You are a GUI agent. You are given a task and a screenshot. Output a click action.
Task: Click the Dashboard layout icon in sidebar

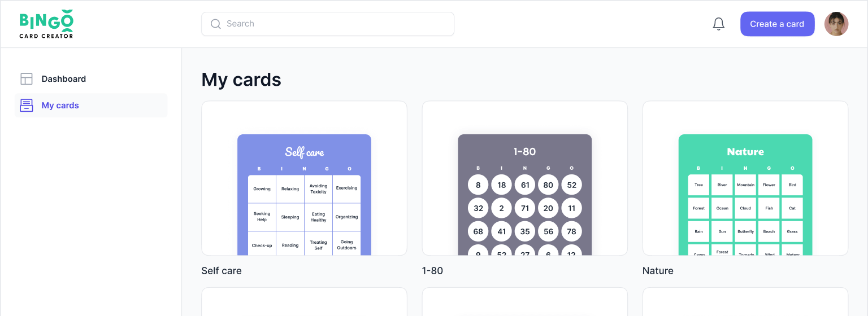[27, 79]
